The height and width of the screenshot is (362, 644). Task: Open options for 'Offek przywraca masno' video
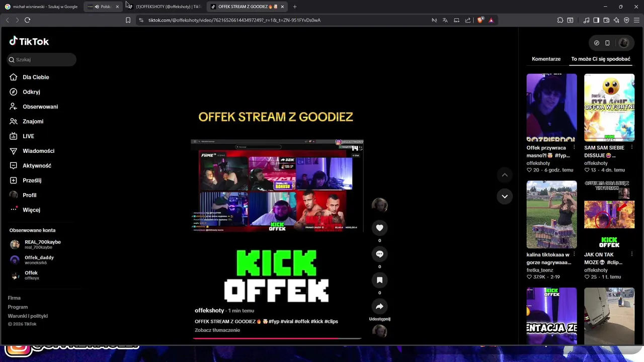click(x=574, y=148)
